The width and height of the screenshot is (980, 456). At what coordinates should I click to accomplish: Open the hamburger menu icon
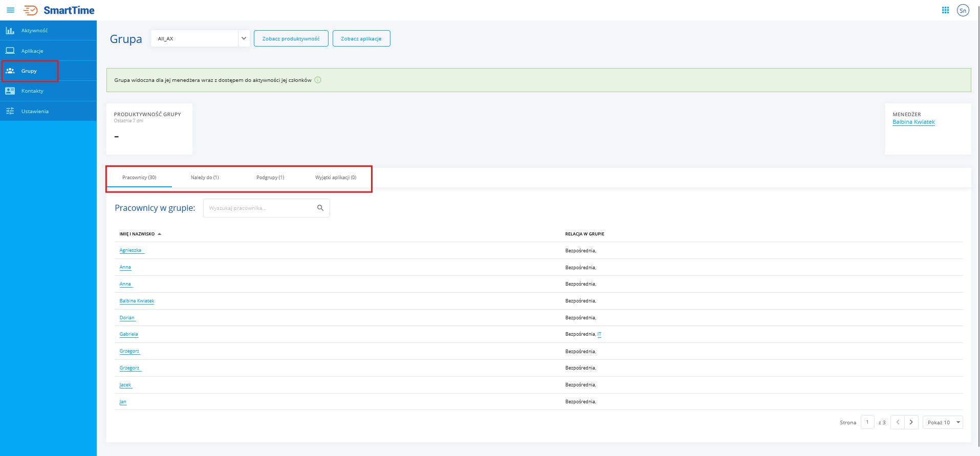point(10,10)
